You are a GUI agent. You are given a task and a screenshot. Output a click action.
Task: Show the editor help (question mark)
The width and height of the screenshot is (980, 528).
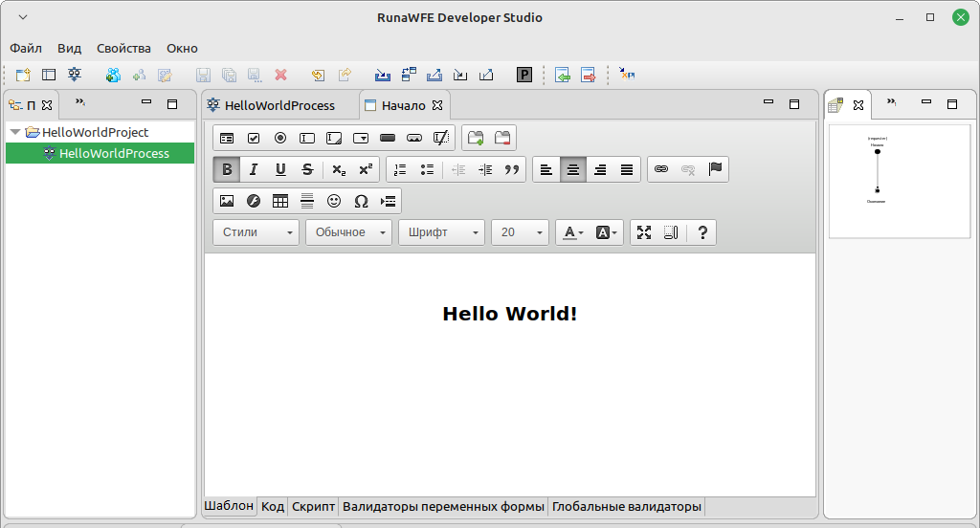point(702,232)
